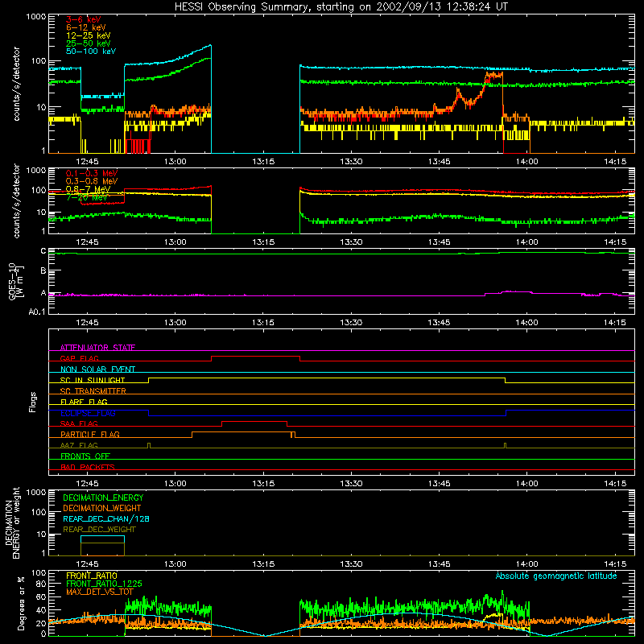
Task: Select the SC_TRANSMITTER flag label
Action: [x=93, y=391]
